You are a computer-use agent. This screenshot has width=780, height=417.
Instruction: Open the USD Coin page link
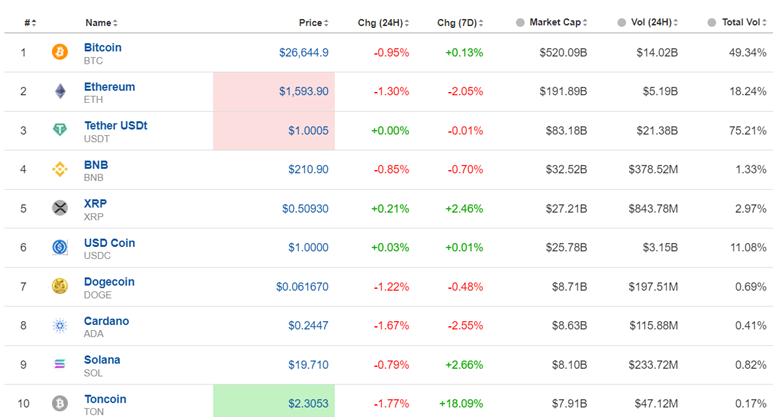(109, 243)
